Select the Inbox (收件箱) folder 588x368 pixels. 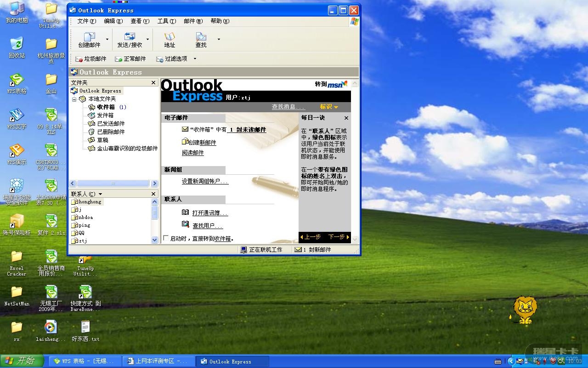(106, 107)
